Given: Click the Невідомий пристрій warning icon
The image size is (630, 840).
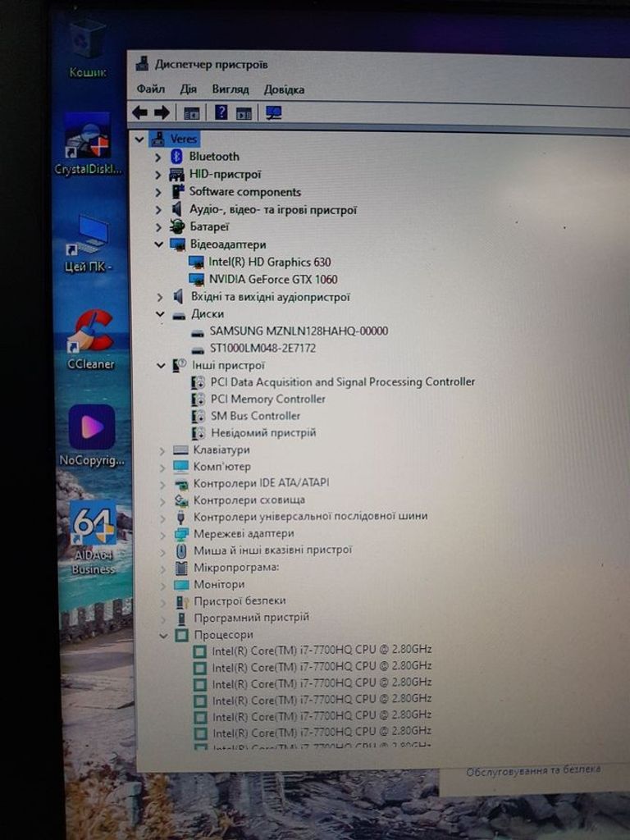Looking at the screenshot, I should [x=199, y=433].
